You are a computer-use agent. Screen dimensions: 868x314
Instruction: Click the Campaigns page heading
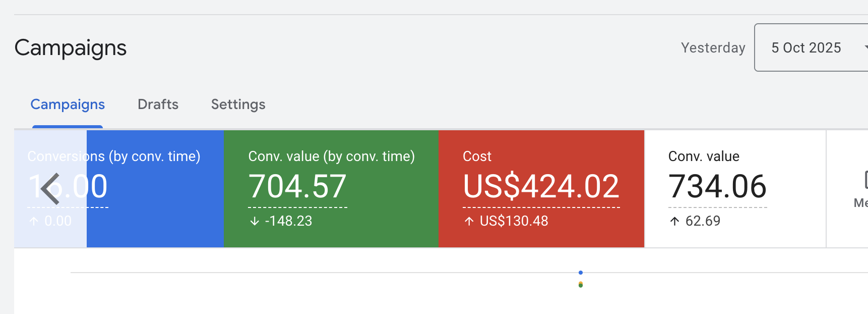tap(71, 48)
